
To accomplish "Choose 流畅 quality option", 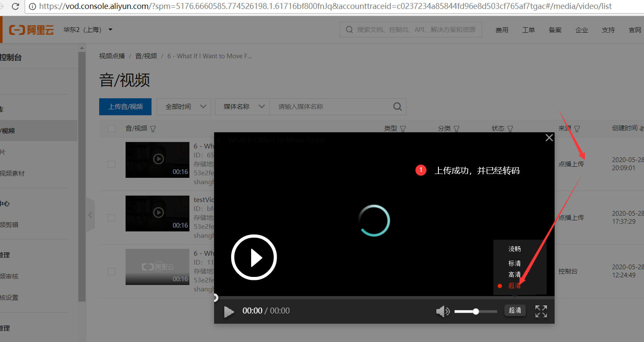I will [515, 249].
